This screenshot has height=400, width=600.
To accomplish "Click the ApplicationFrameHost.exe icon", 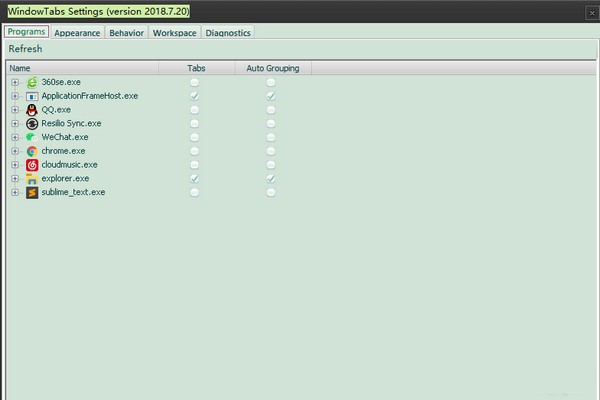I will [31, 96].
